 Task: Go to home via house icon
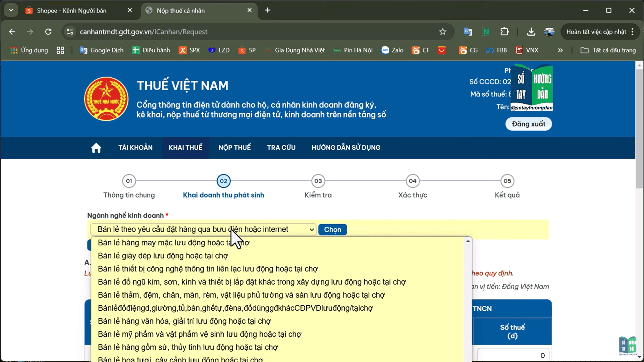pyautogui.click(x=96, y=148)
